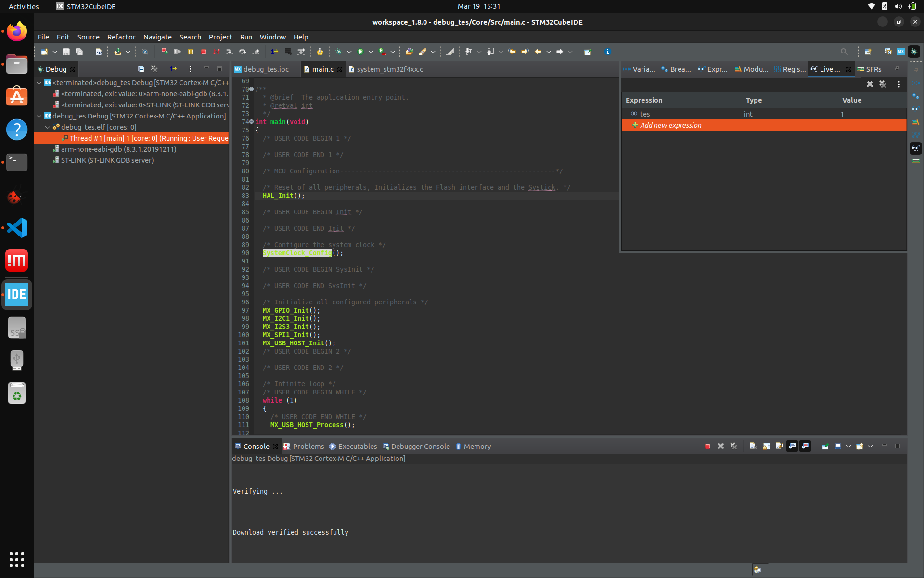Screen dimensions: 924x578
Task: Toggle Word Wrap in Console toolbar
Action: click(779, 447)
